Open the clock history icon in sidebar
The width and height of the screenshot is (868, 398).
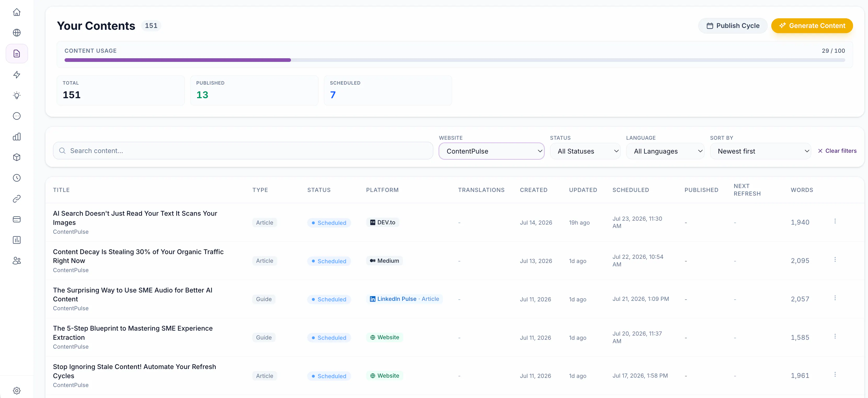(16, 178)
